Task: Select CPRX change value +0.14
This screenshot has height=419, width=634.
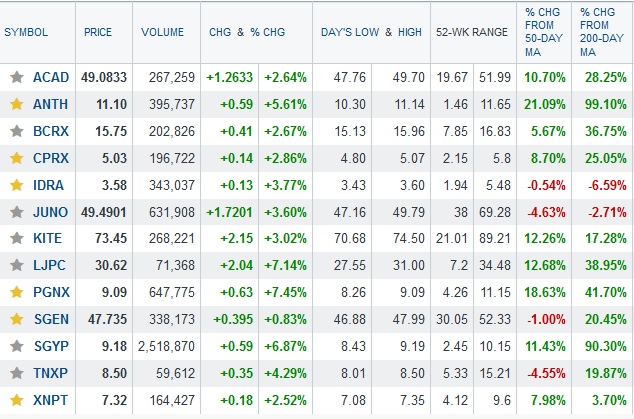Action: click(x=237, y=158)
